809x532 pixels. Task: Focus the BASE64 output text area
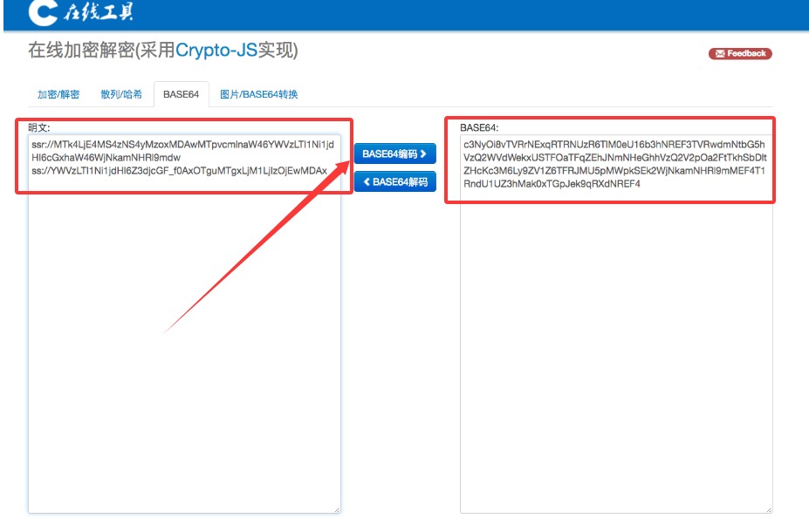coord(616,349)
